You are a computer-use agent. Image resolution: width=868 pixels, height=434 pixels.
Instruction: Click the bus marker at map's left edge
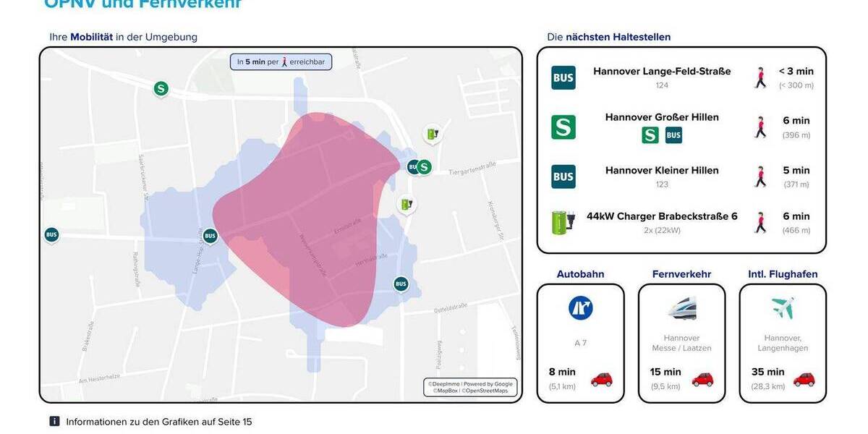tap(51, 234)
